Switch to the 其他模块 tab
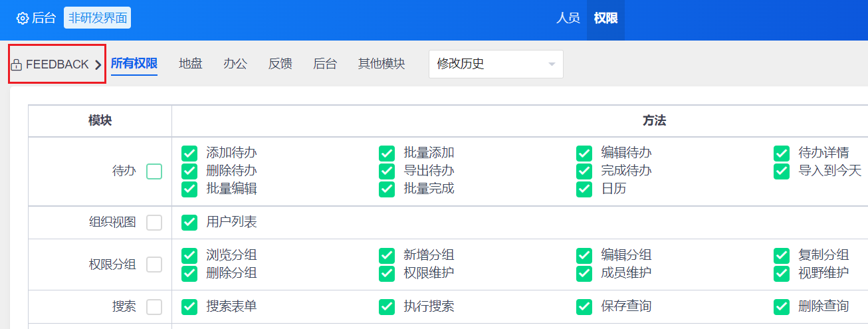Screen dimensions: 868x329 [381, 64]
